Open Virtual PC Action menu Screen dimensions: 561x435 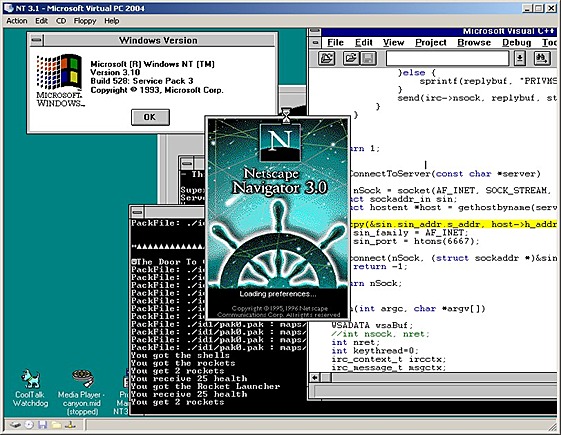coord(16,21)
